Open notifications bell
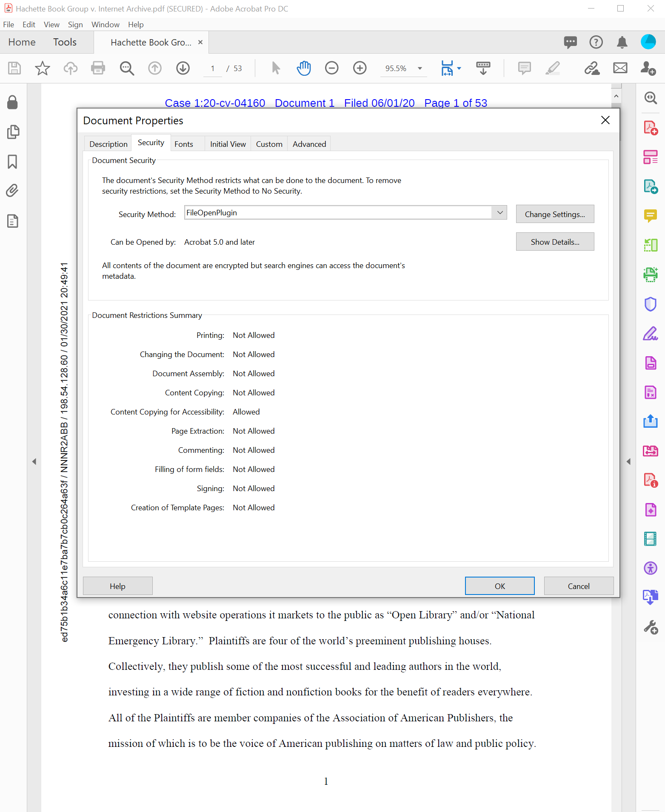The image size is (665, 812). coord(622,42)
